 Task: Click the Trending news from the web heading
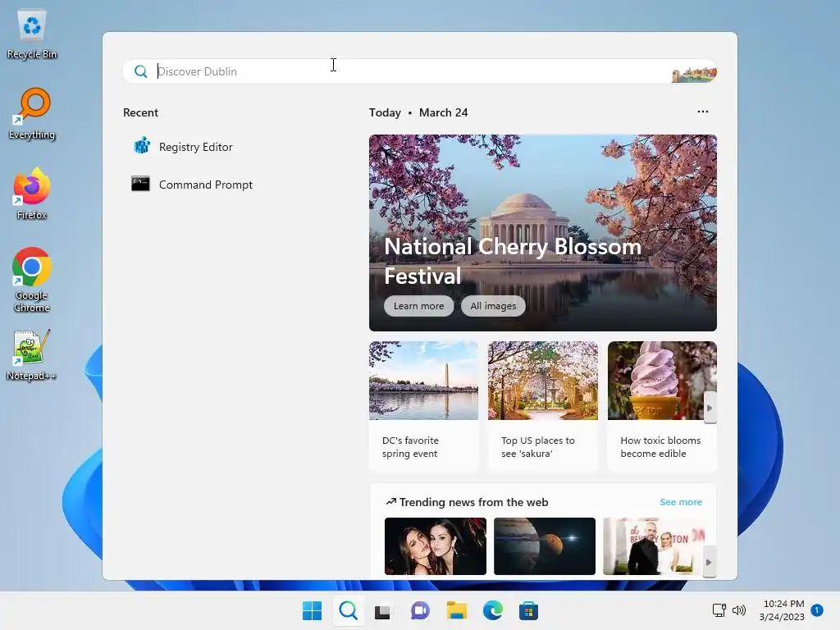click(473, 502)
